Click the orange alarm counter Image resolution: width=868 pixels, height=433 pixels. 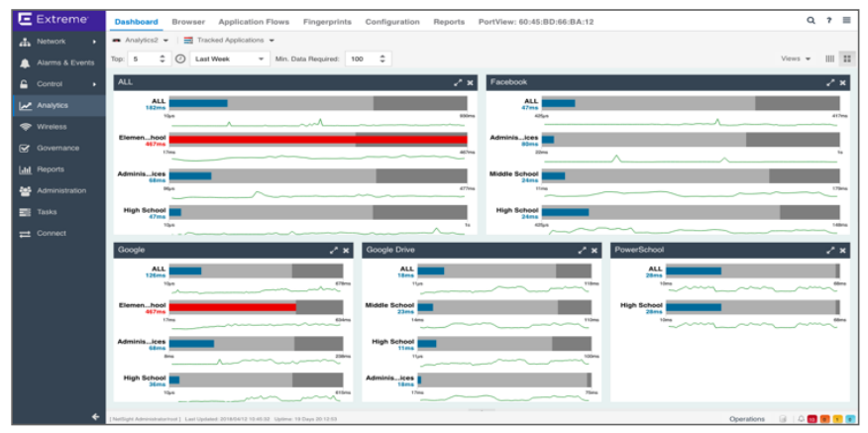click(824, 419)
